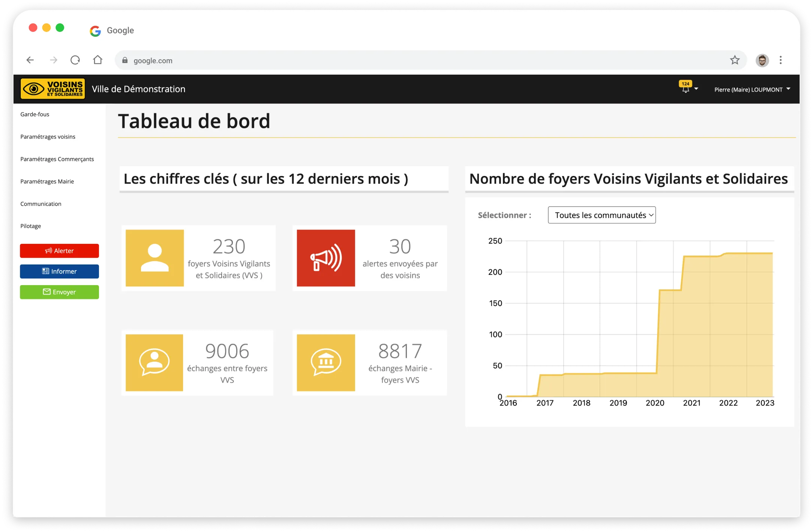Open Paramétrages Mairie menu item

click(x=47, y=182)
